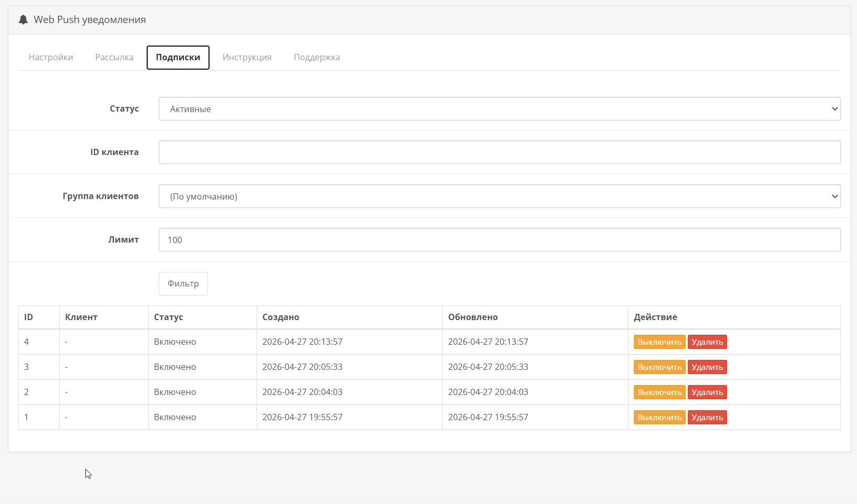Open the Настройки tab

[x=51, y=57]
